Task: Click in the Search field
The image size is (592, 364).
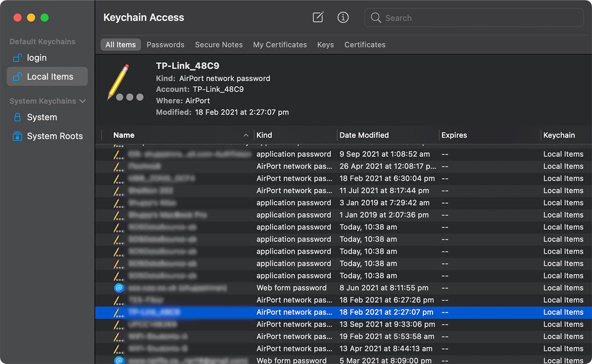Action: coord(479,18)
